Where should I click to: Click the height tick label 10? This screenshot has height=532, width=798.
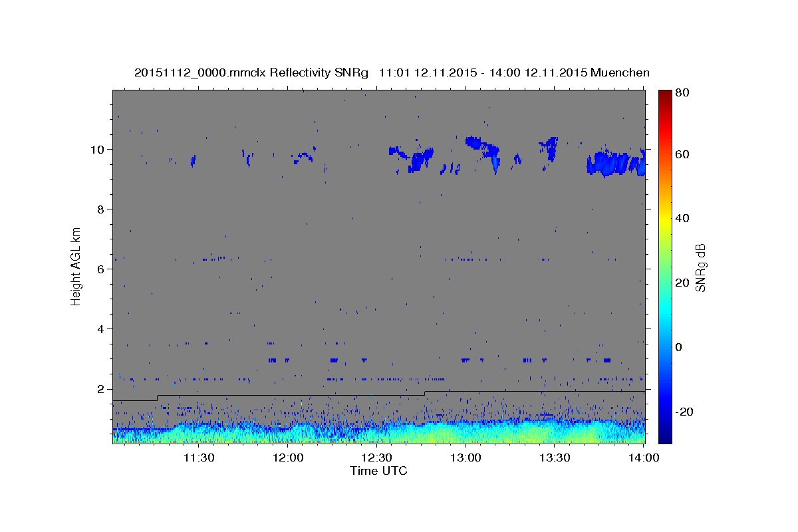click(98, 149)
